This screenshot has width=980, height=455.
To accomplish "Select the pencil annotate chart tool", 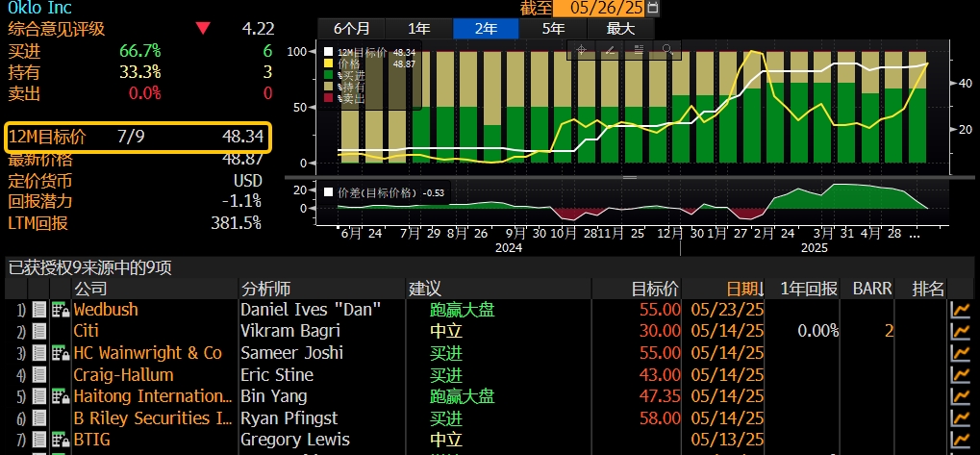I will (x=610, y=50).
